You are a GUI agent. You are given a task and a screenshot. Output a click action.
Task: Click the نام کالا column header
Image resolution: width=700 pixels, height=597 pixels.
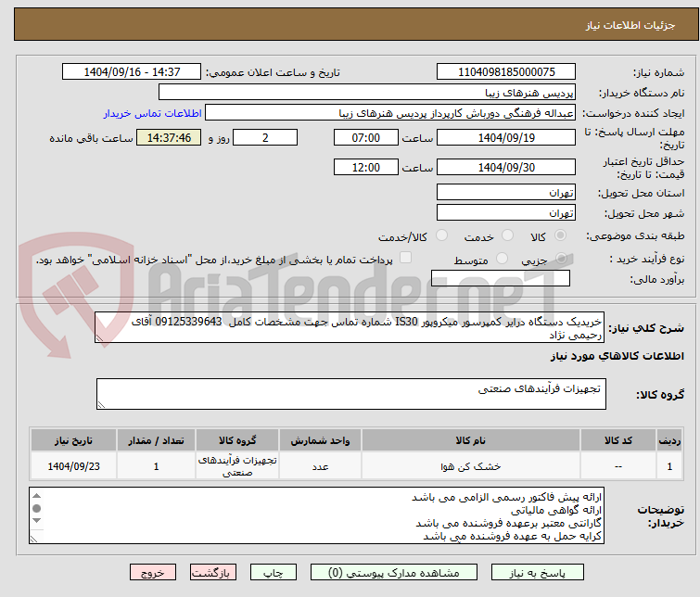[x=471, y=440]
